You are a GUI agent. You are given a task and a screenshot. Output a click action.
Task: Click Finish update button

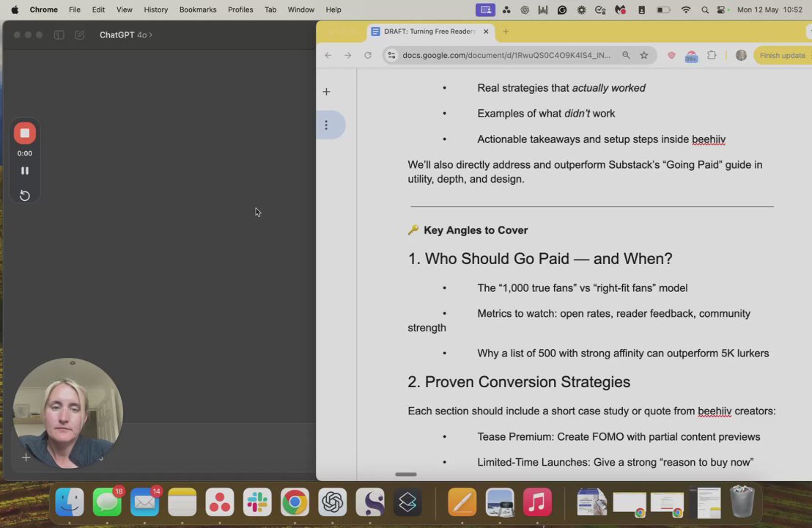(783, 56)
